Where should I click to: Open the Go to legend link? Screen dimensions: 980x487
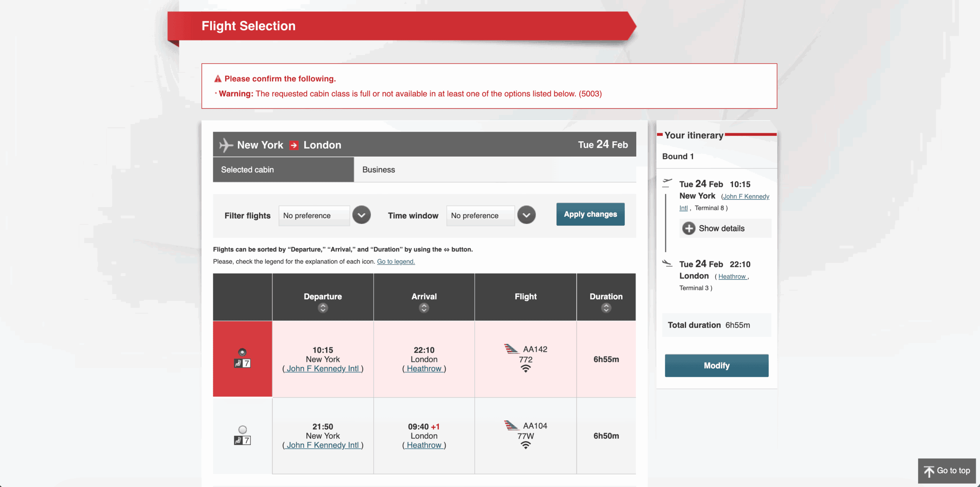(395, 261)
